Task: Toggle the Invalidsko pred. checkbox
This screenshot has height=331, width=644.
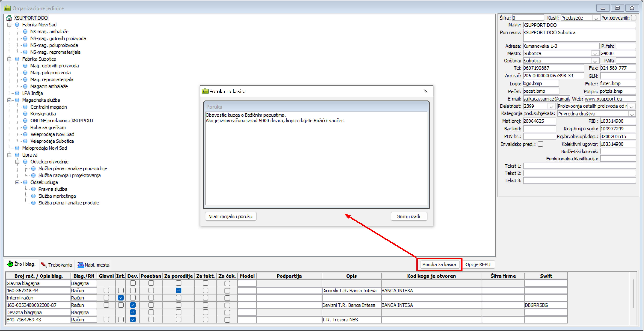Action: [540, 144]
